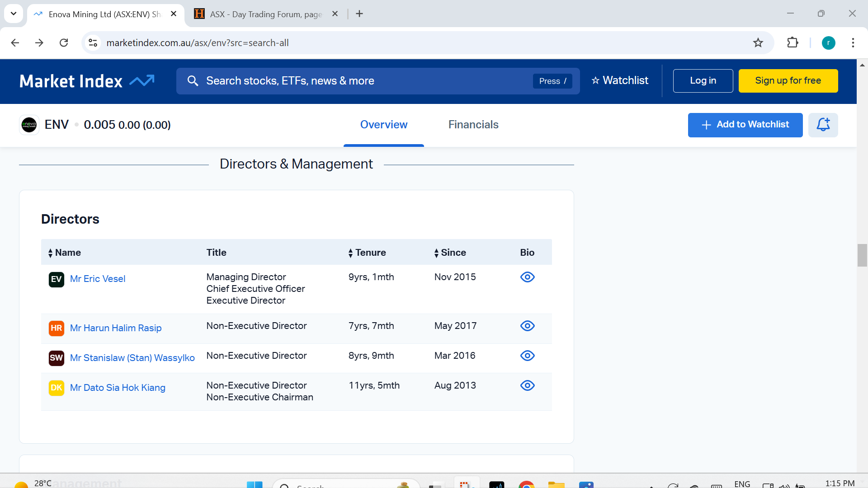Sort directors by Since column

[x=450, y=253]
